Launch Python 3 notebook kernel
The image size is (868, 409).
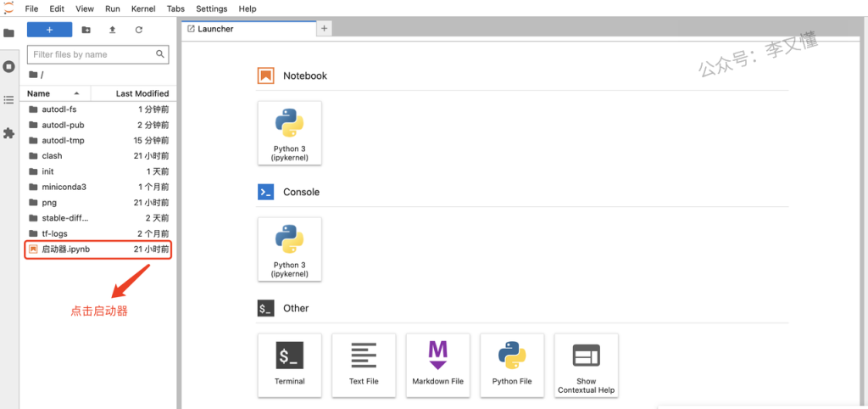[x=289, y=132]
